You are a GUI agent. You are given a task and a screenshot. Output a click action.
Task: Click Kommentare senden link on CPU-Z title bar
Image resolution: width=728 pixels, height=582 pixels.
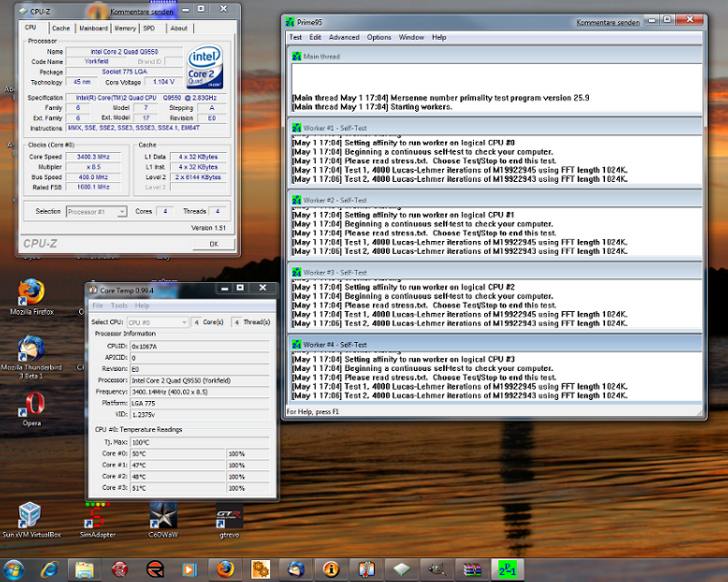click(x=142, y=12)
